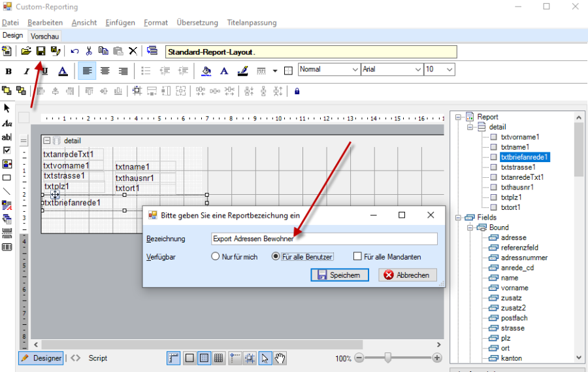Click the Abbrechen button
The width and height of the screenshot is (588, 372).
coord(408,275)
